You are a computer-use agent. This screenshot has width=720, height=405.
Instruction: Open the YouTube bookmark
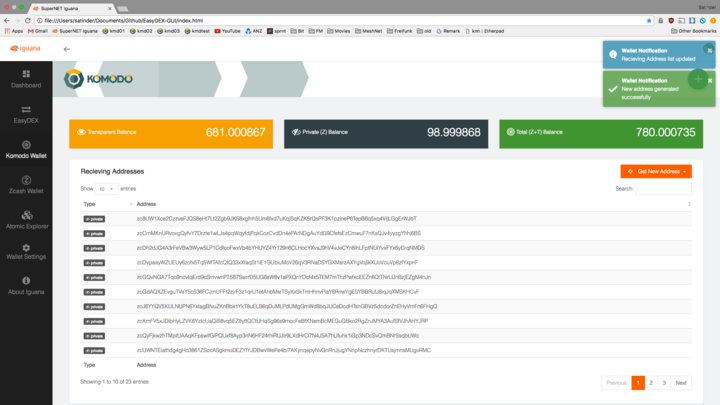tap(227, 31)
